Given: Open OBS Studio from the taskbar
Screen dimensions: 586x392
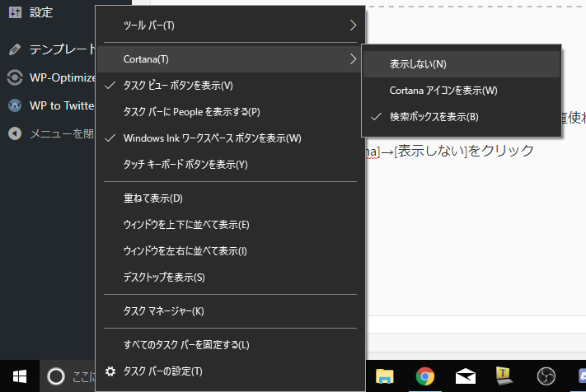Looking at the screenshot, I should (544, 376).
